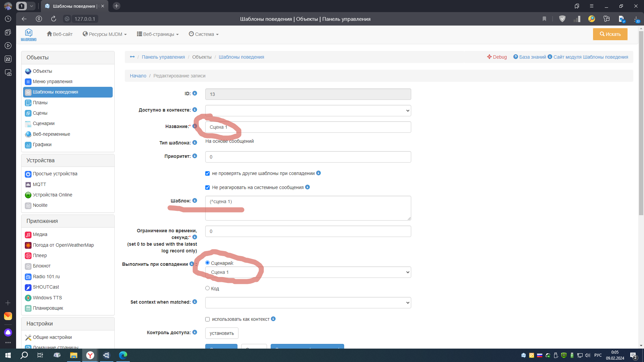Click the info icon next to Шаблон
This screenshot has width=644, height=362.
195,200
